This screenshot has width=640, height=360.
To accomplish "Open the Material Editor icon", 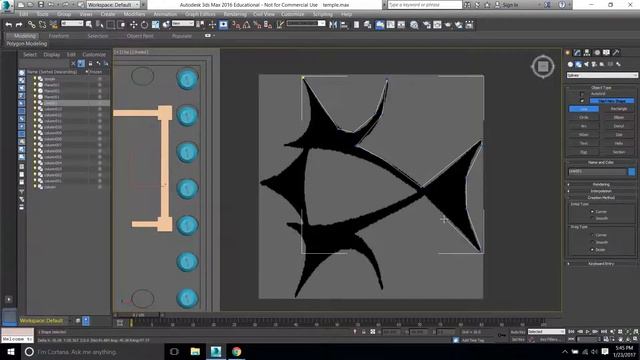I will (414, 25).
